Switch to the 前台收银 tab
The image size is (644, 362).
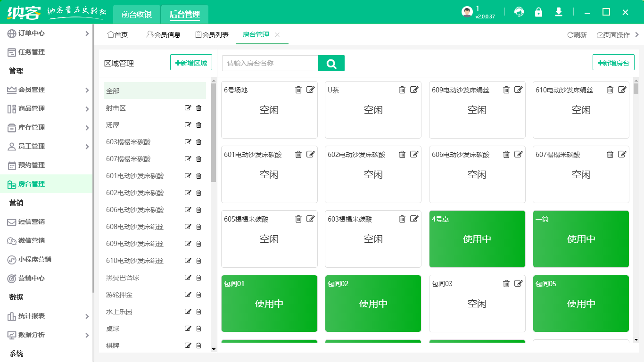(137, 15)
